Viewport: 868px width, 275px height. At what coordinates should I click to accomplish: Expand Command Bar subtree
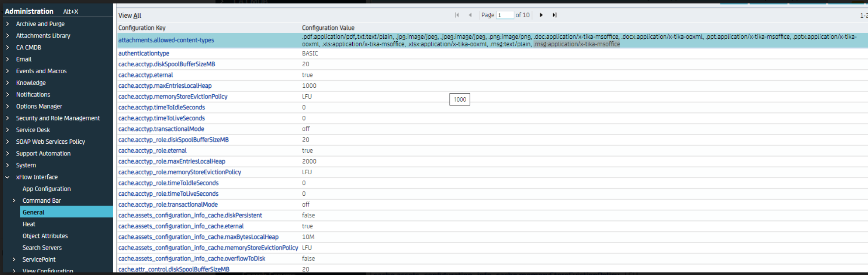pyautogui.click(x=14, y=201)
